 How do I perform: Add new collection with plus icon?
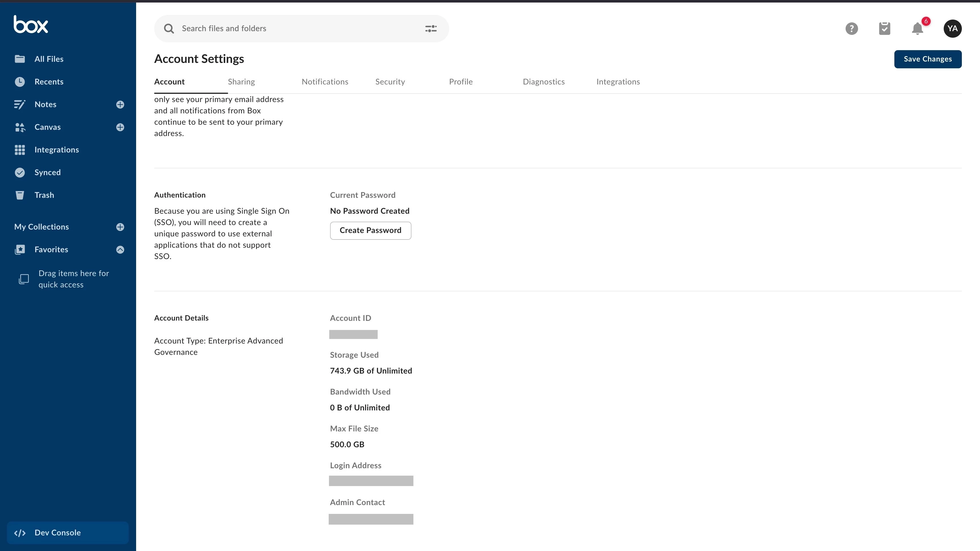120,227
